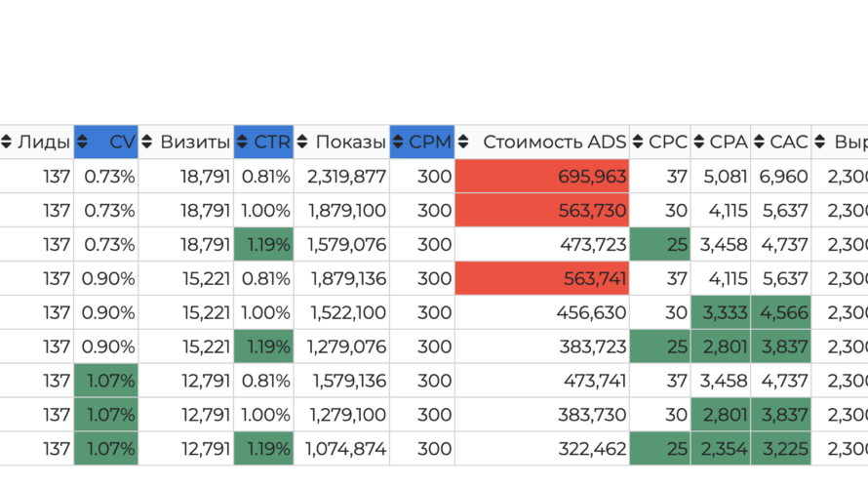Click the green CAC cell showing 4,566
The width and height of the screenshot is (868, 488).
(781, 313)
